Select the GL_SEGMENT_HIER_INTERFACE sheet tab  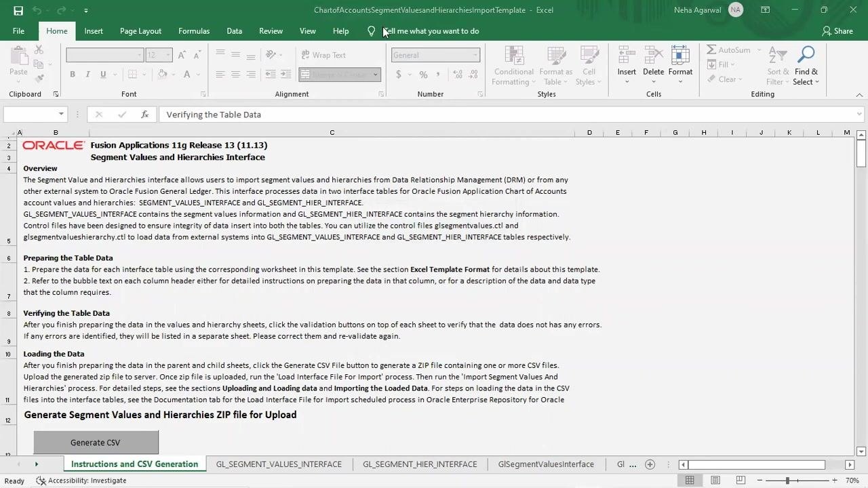(x=420, y=464)
